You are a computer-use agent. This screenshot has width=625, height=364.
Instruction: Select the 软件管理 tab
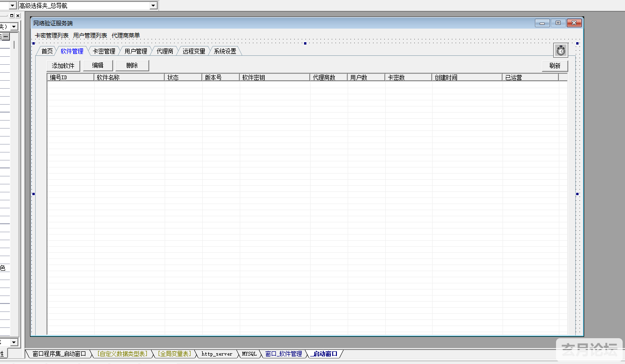point(72,51)
